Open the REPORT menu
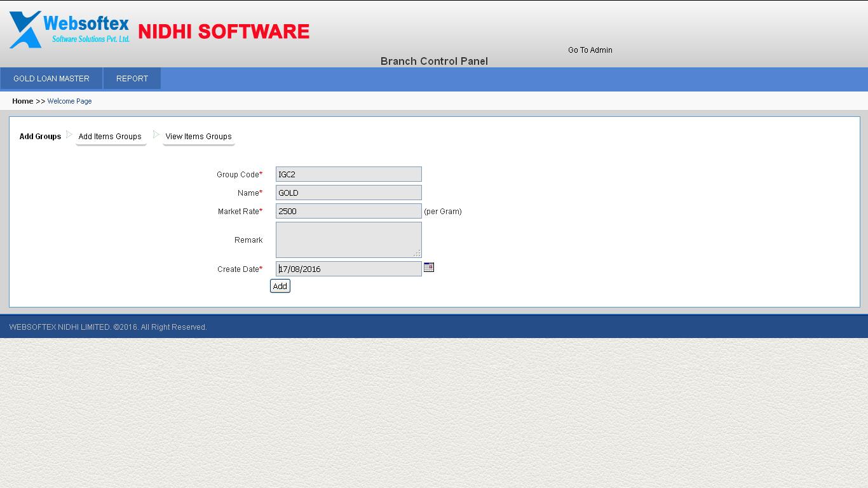Screen dimensions: 868x488 coord(132,79)
